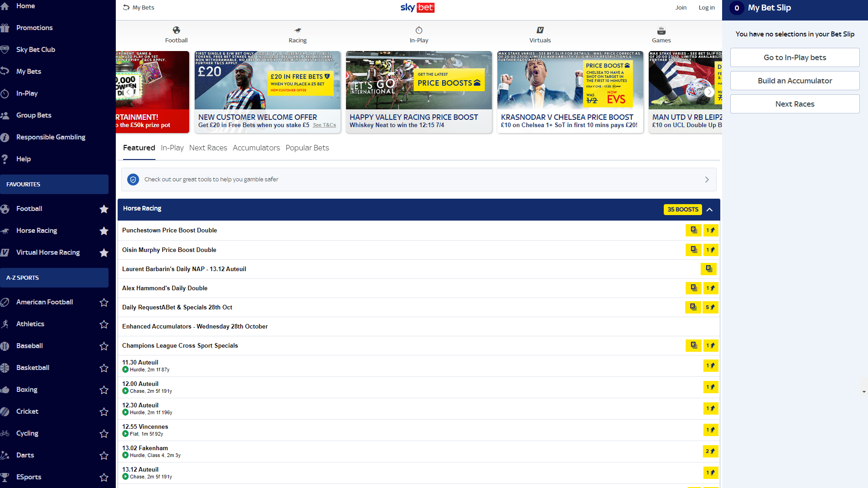Click the Log in link
This screenshot has width=868, height=488.
tap(706, 8)
